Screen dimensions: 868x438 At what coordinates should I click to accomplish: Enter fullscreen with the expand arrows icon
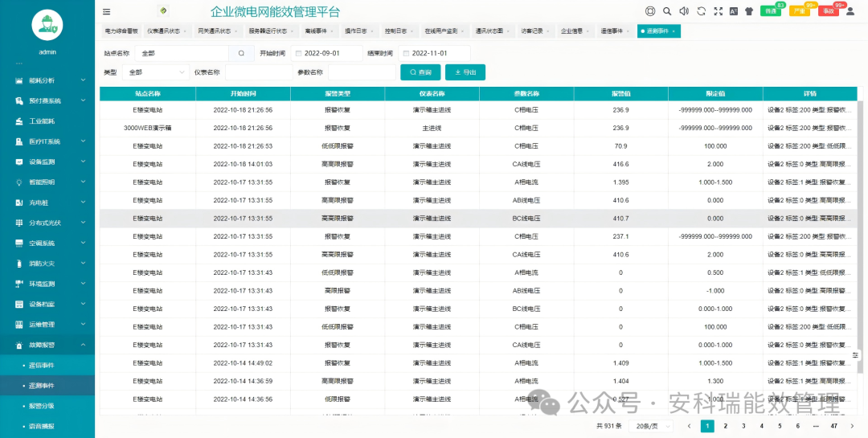tap(718, 11)
